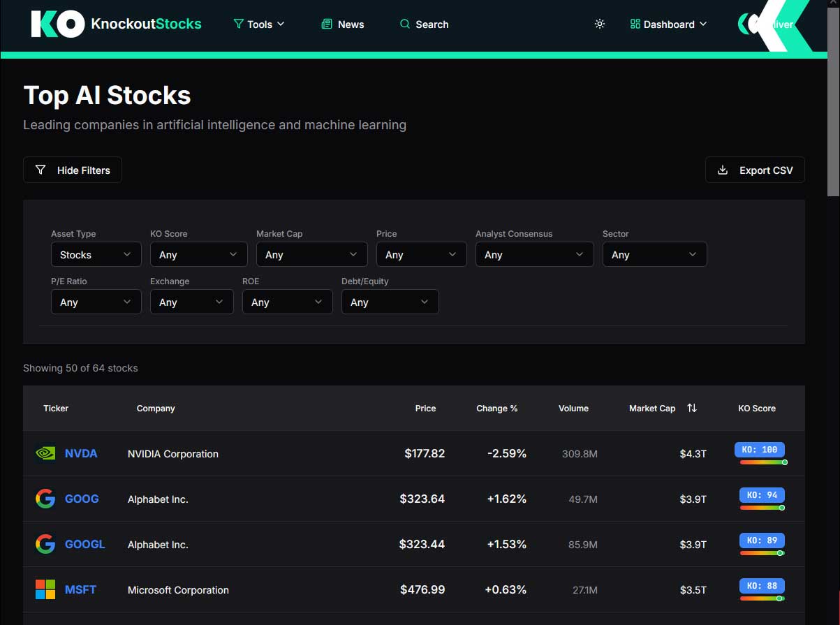Click NVDA's KO Score gradient bar
This screenshot has width=840, height=625.
[x=760, y=462]
